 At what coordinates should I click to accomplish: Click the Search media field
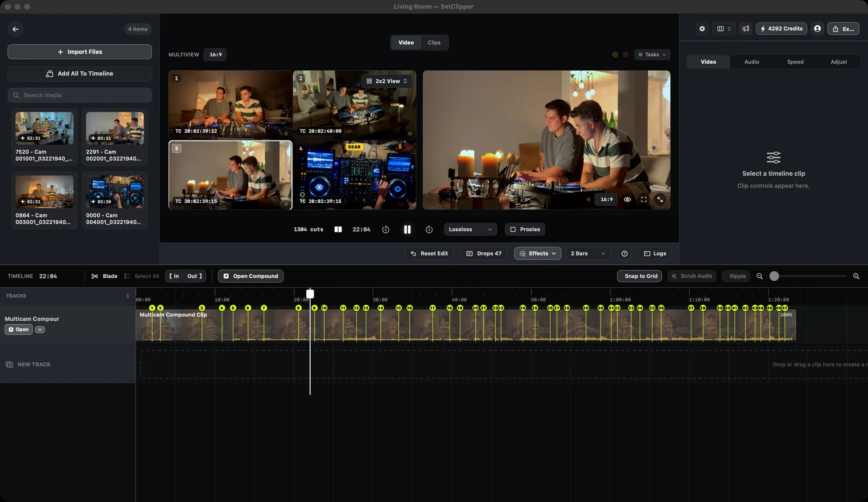79,95
